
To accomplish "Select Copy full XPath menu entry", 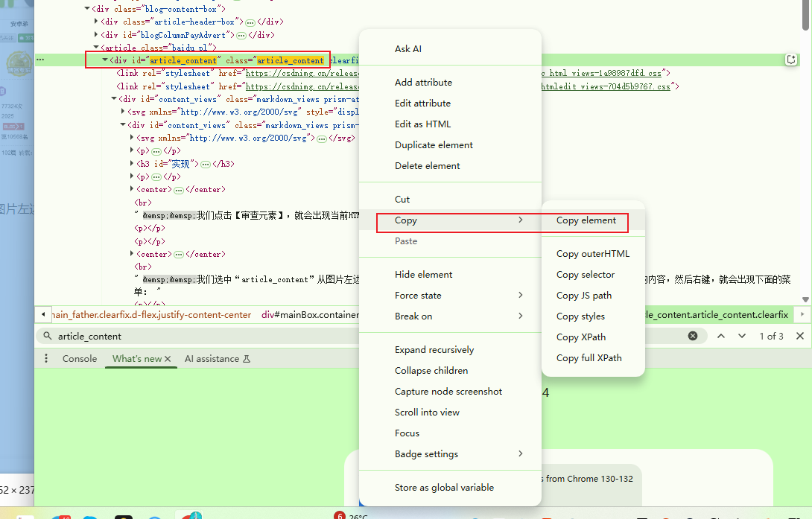I will [589, 358].
